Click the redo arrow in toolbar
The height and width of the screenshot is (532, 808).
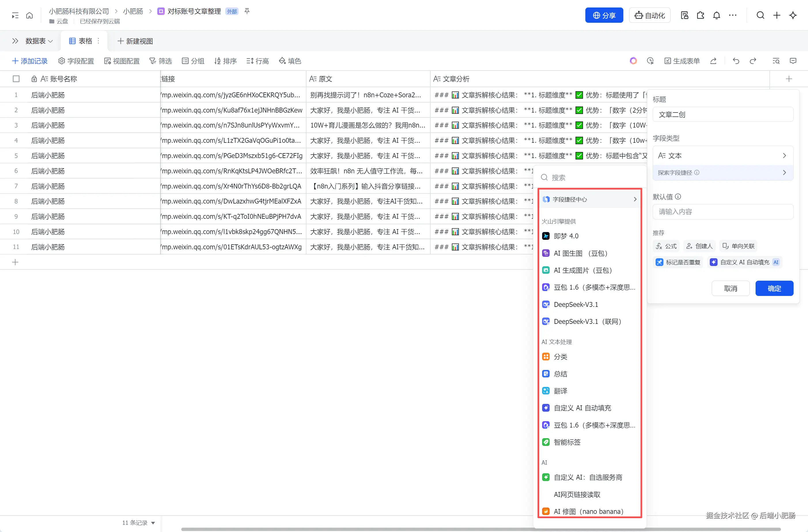(753, 61)
